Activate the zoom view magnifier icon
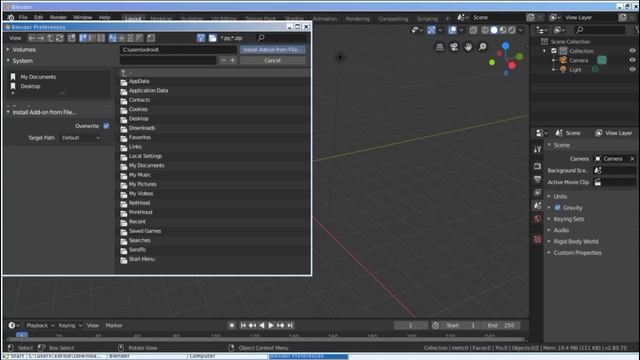The width and height of the screenshot is (640, 360). click(482, 47)
